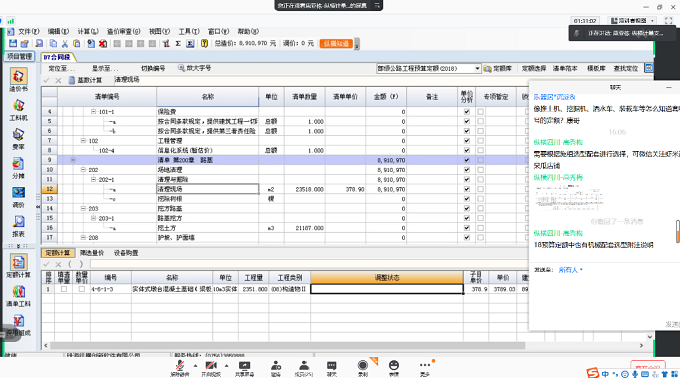Click the 清单范本 button
The height and width of the screenshot is (378, 680).
pos(565,68)
